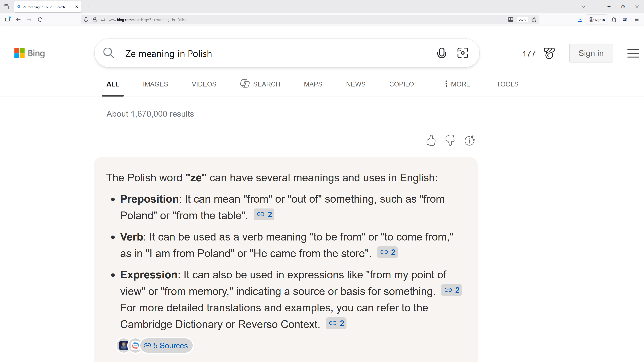Viewport: 644px width, 362px height.
Task: Click the 200% zoom level indicator
Action: [x=522, y=20]
